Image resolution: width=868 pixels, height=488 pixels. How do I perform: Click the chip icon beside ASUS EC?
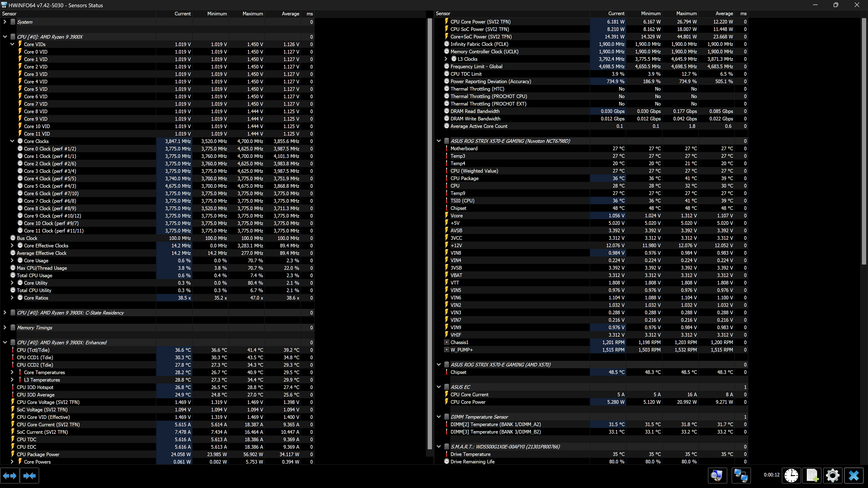coord(446,387)
